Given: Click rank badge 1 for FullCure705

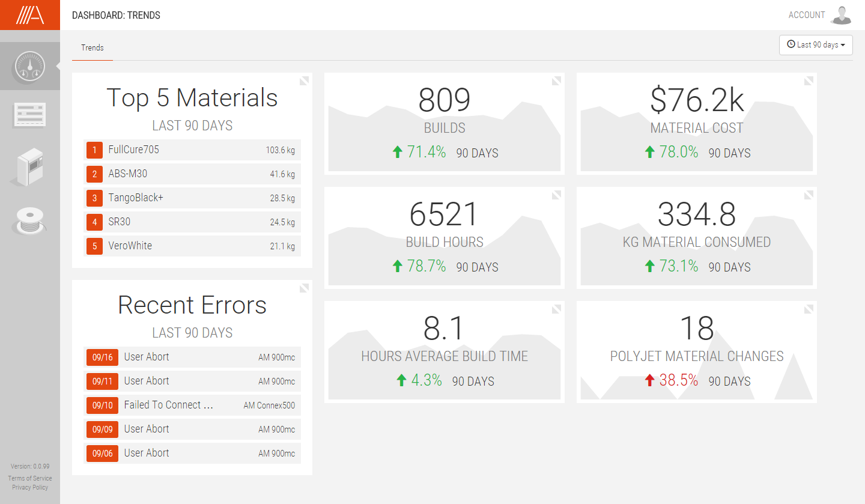Looking at the screenshot, I should [x=94, y=150].
